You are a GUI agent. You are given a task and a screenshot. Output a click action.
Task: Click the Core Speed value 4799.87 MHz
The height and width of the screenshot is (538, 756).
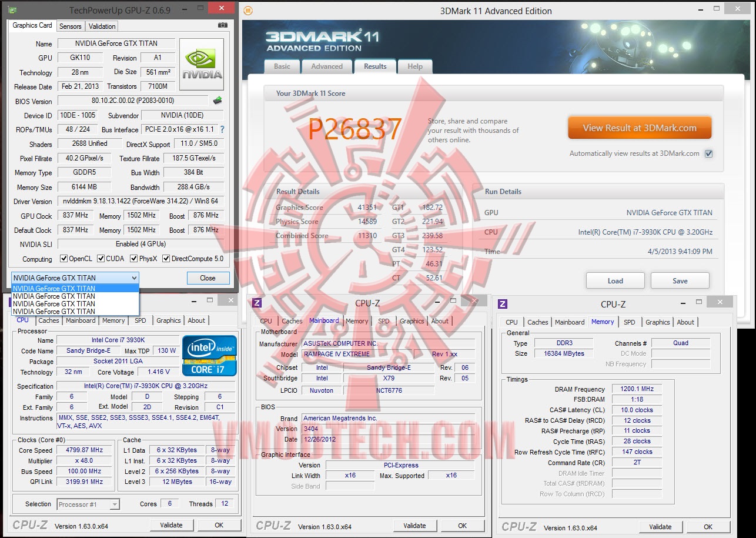pos(85,450)
